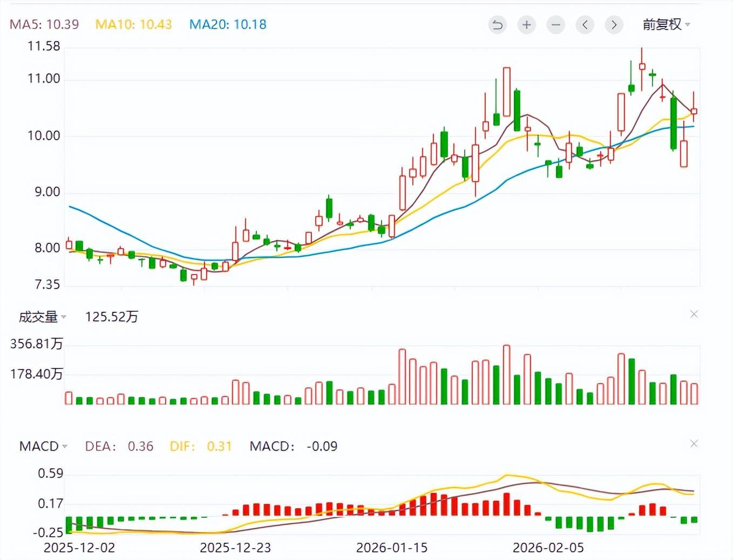The image size is (733, 560).
Task: Click the MA5 legend label
Action: click(x=44, y=24)
